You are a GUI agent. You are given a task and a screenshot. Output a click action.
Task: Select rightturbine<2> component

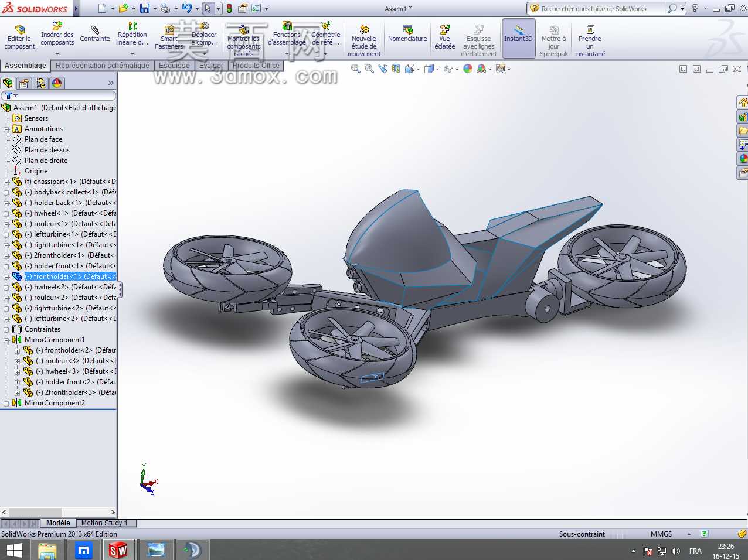(x=70, y=308)
